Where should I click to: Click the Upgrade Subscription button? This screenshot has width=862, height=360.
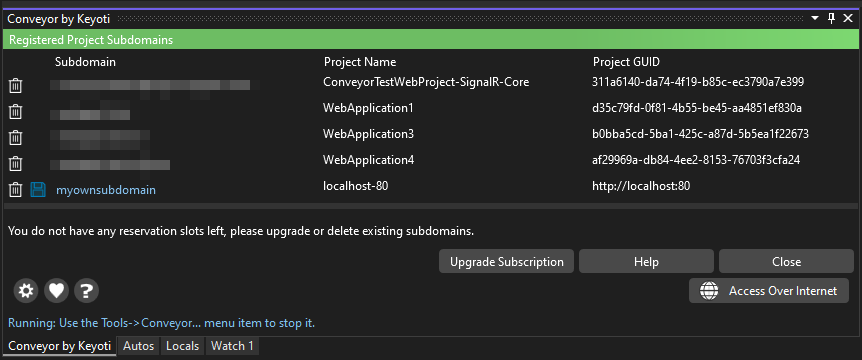[x=506, y=262]
